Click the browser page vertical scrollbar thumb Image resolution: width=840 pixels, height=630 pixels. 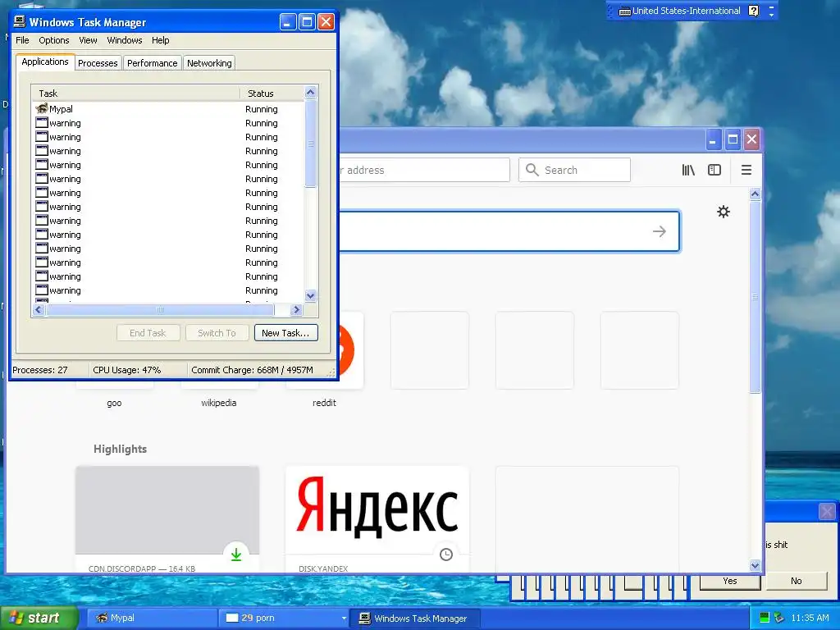(755, 297)
